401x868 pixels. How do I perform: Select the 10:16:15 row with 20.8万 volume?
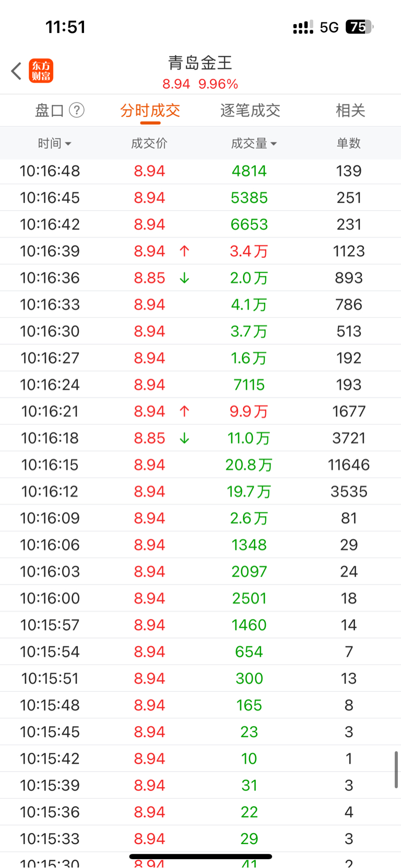point(200,465)
